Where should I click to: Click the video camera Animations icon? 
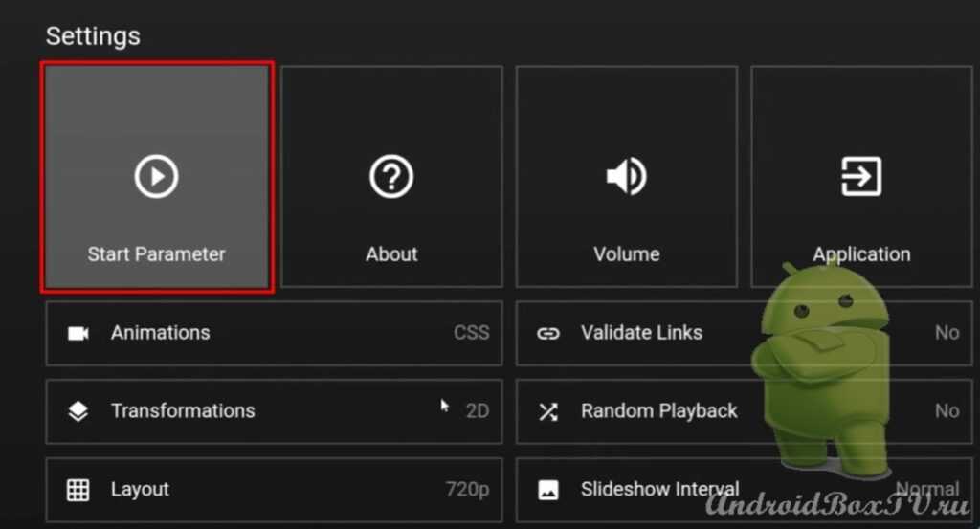[x=78, y=333]
